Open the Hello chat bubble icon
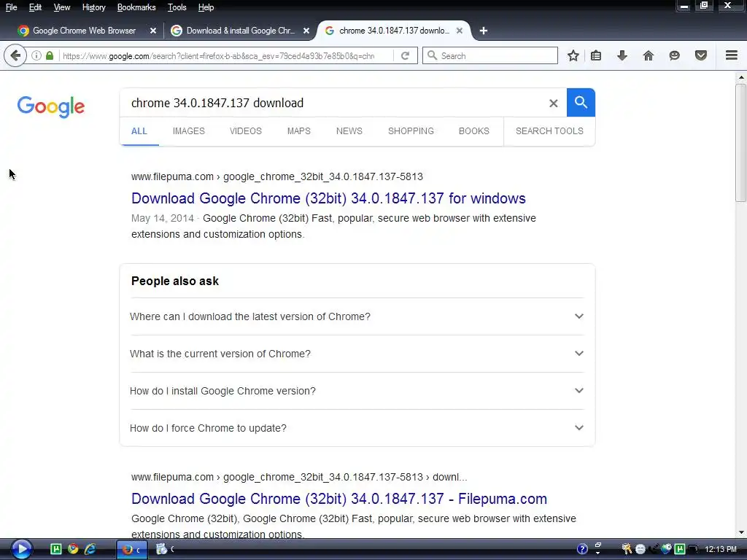Image resolution: width=747 pixels, height=560 pixels. point(675,55)
